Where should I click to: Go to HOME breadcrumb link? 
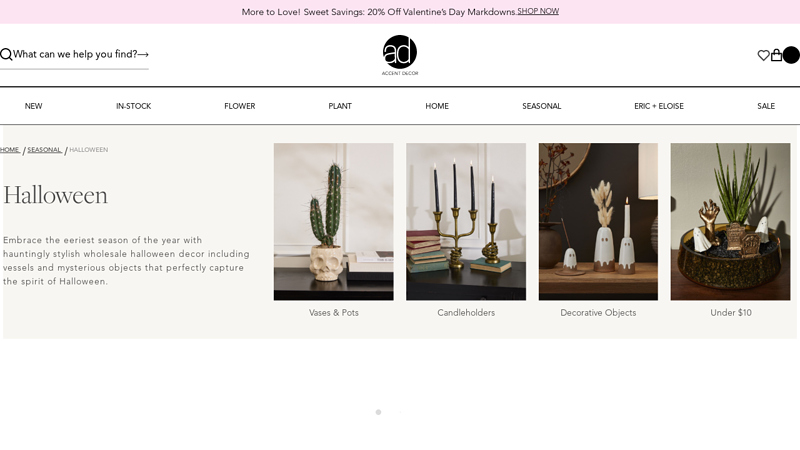click(9, 149)
